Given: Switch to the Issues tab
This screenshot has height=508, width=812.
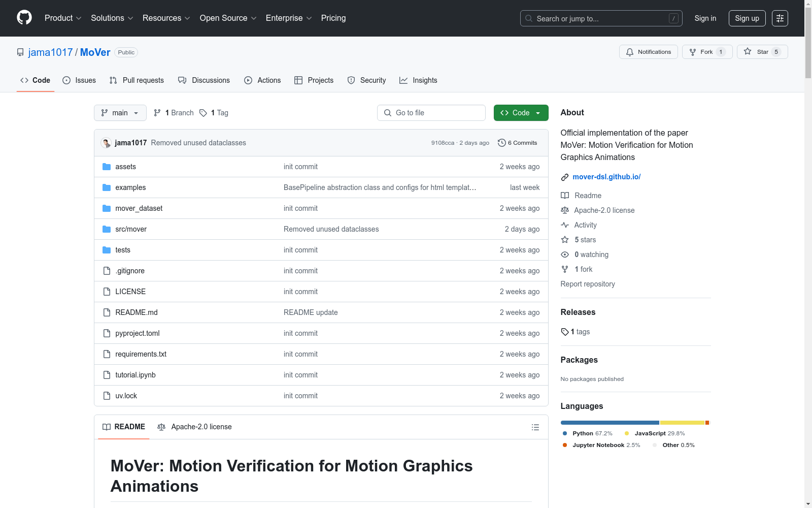Looking at the screenshot, I should 79,80.
